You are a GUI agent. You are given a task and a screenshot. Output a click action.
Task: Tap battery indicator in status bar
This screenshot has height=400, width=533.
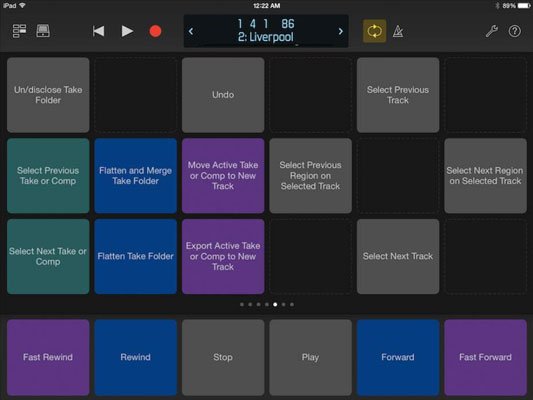pyautogui.click(x=523, y=6)
